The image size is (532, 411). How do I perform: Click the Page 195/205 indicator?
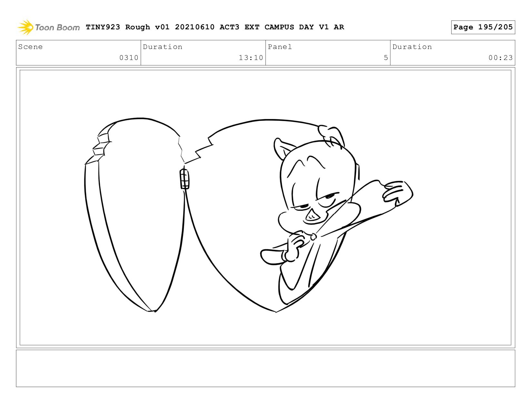tap(483, 27)
